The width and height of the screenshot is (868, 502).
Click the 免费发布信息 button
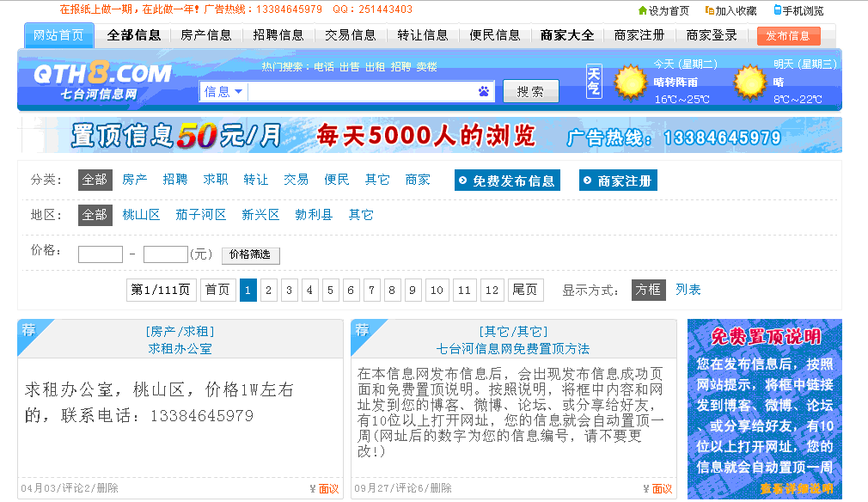click(507, 181)
